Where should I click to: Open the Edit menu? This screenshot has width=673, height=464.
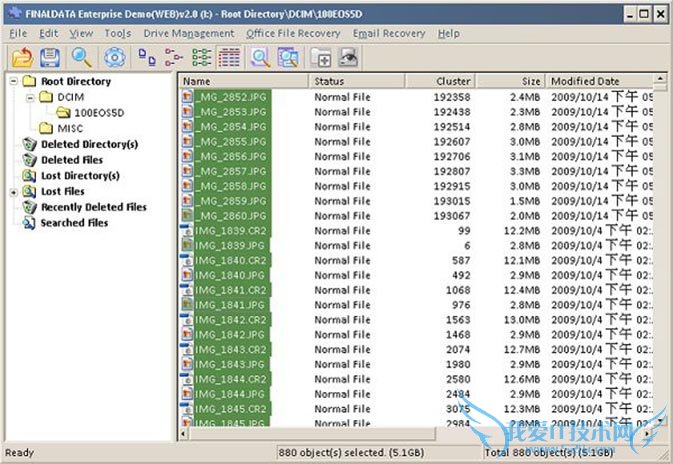click(49, 33)
